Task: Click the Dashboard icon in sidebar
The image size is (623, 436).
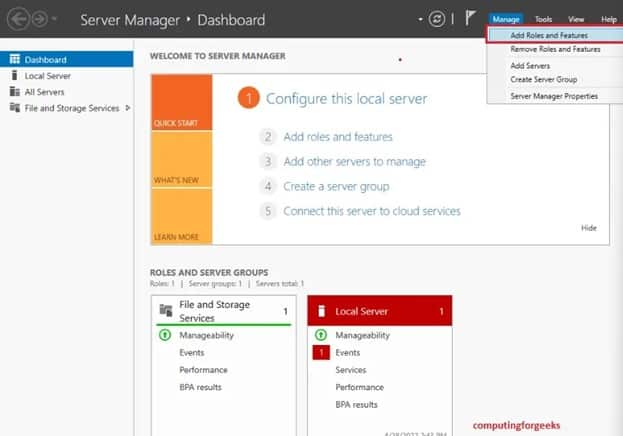Action: [14, 59]
